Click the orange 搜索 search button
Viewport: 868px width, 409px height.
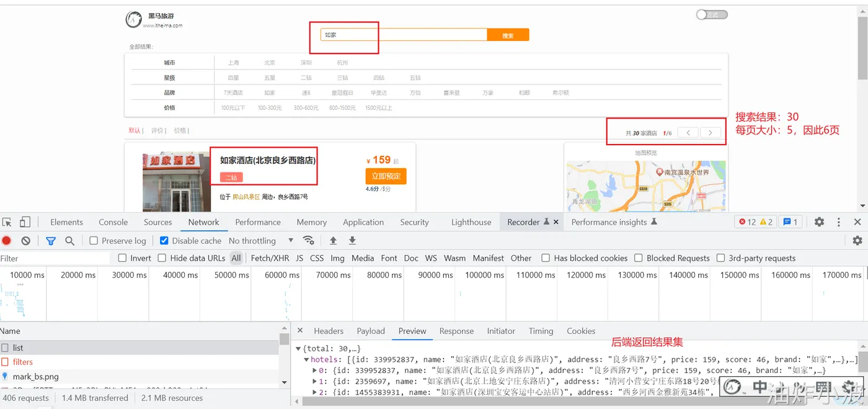[x=508, y=35]
